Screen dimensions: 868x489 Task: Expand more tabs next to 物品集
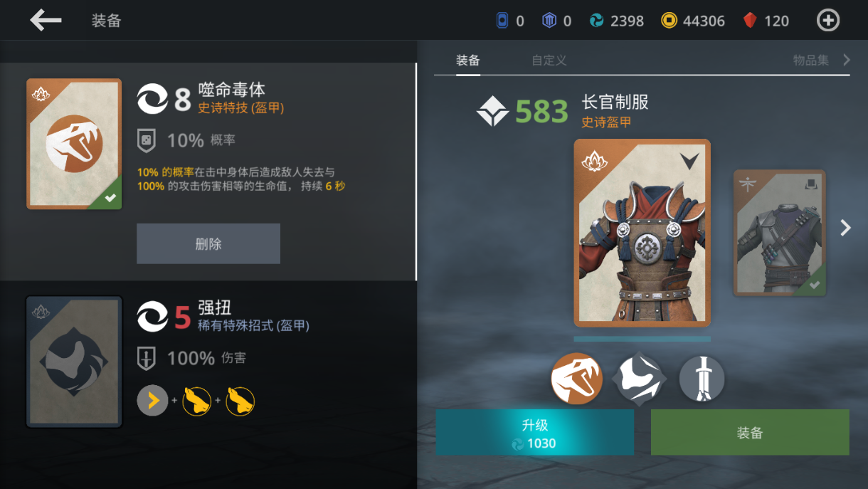click(x=847, y=60)
